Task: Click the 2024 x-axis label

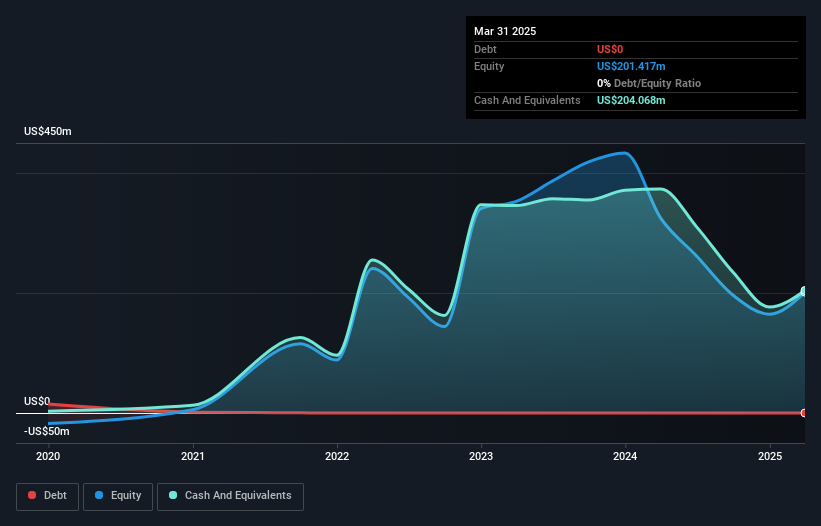Action: click(x=625, y=456)
